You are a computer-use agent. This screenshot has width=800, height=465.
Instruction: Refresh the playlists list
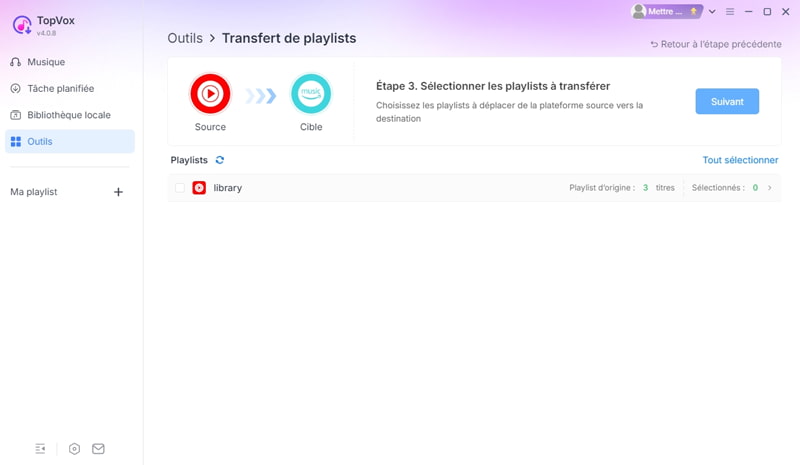click(x=220, y=160)
